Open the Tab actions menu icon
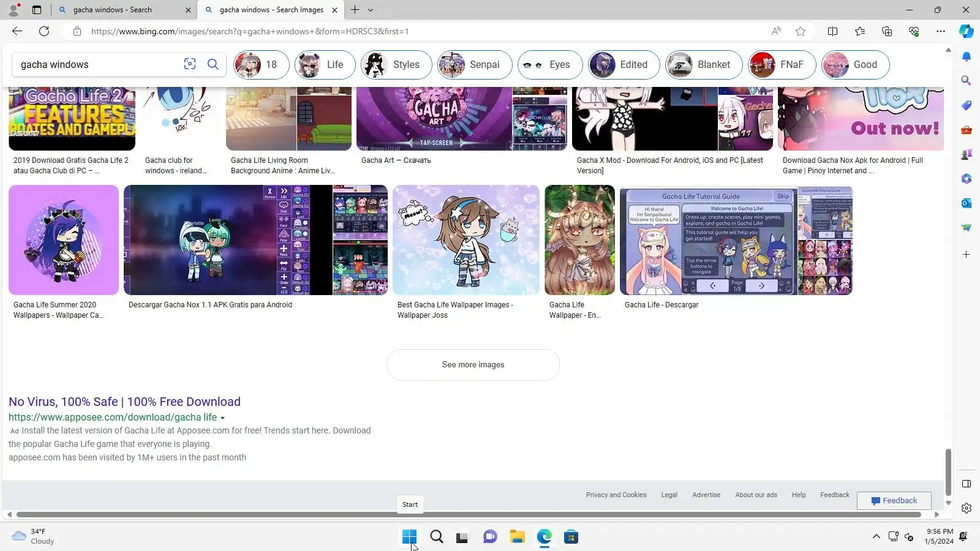 pyautogui.click(x=37, y=10)
